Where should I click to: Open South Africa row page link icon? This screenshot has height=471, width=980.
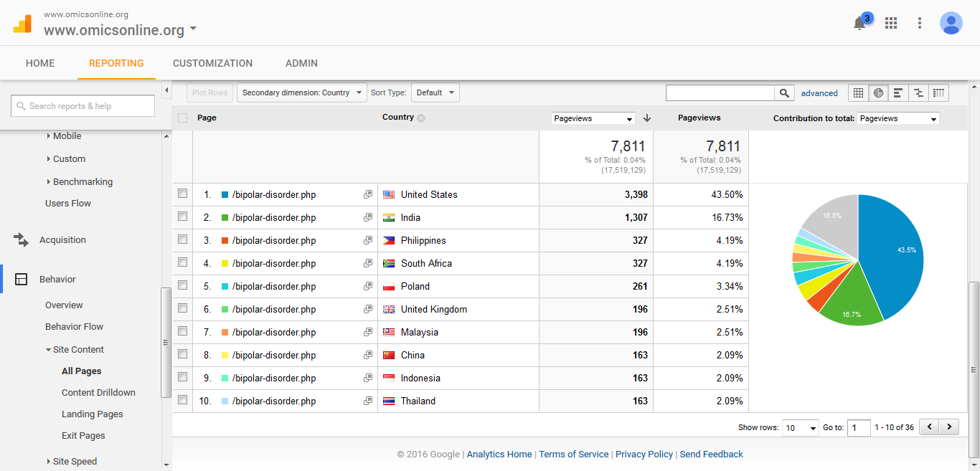[x=368, y=264]
